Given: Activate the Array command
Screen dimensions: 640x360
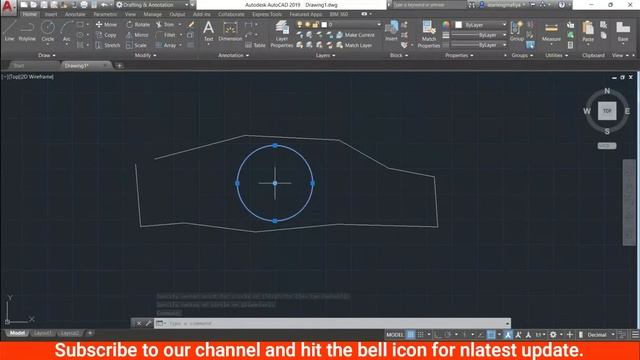Looking at the screenshot, I should point(166,45).
